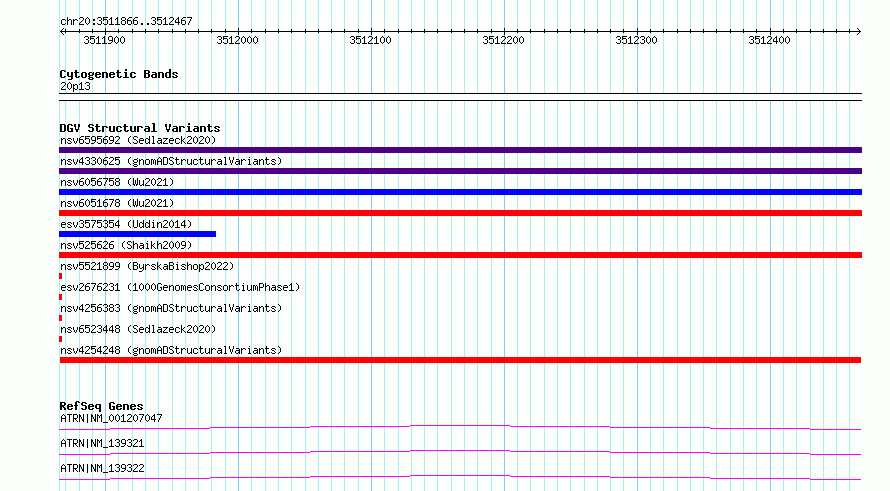Click the small red mark of nsv4256383
The width and height of the screenshot is (890, 491).
point(61,318)
